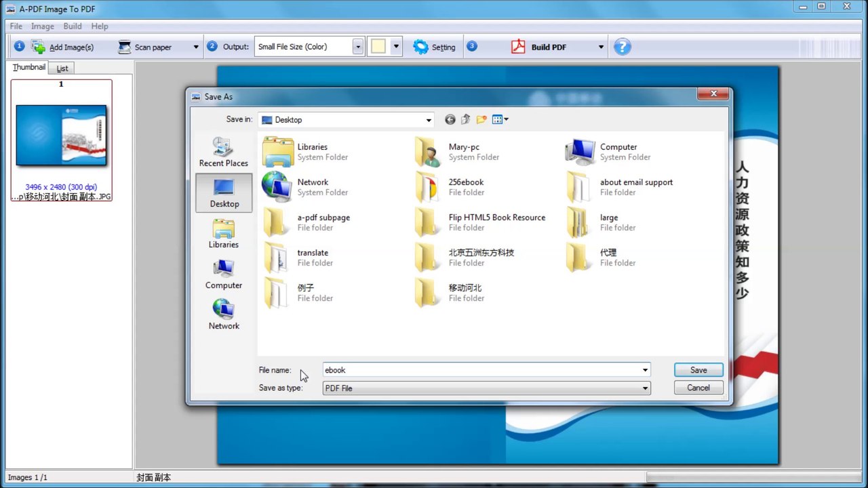Create a new folder via icon
This screenshot has width=868, height=488.
(x=481, y=120)
